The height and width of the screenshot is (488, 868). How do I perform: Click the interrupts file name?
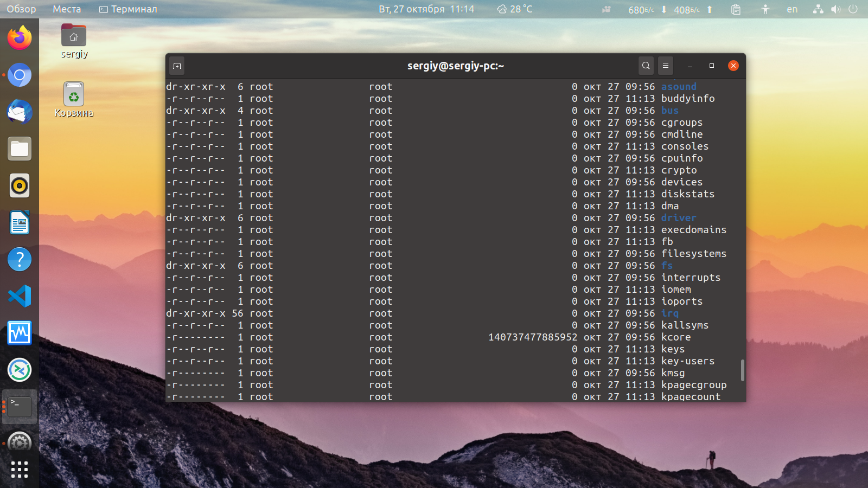tap(691, 278)
